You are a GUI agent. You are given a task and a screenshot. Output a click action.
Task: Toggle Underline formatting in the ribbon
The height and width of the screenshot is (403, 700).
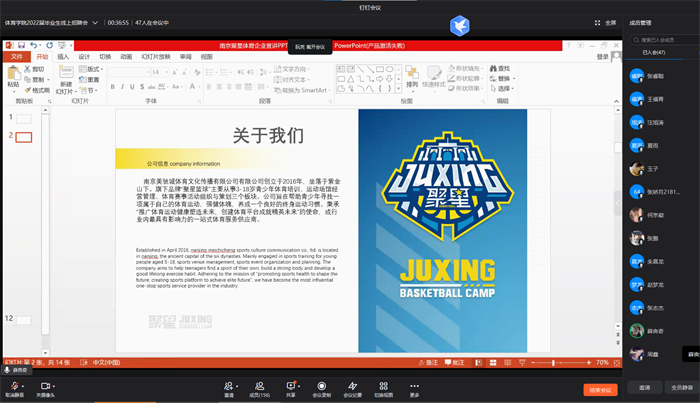pos(132,87)
